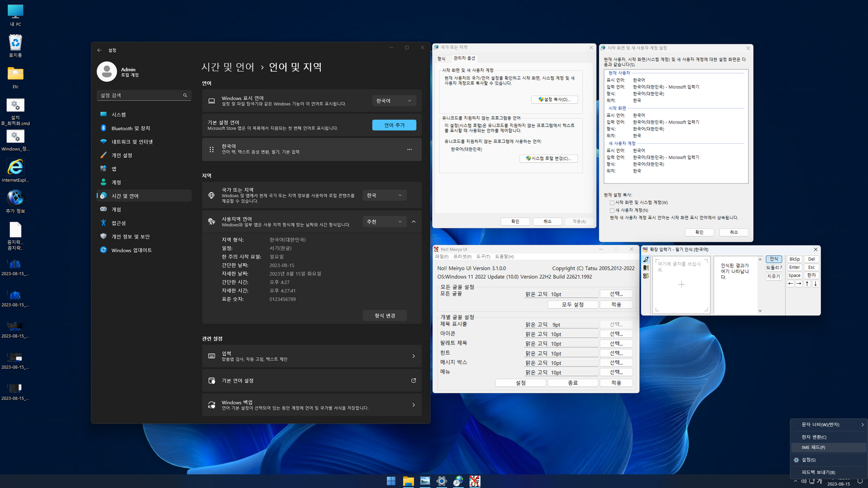868x488 pixels.
Task: Open Windows 백업 row chevron
Action: coord(414,405)
